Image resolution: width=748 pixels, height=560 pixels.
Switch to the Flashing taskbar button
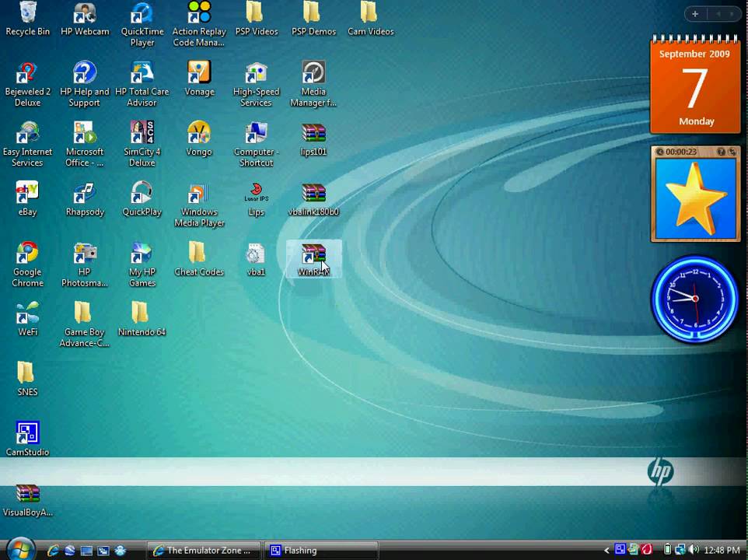click(x=321, y=551)
